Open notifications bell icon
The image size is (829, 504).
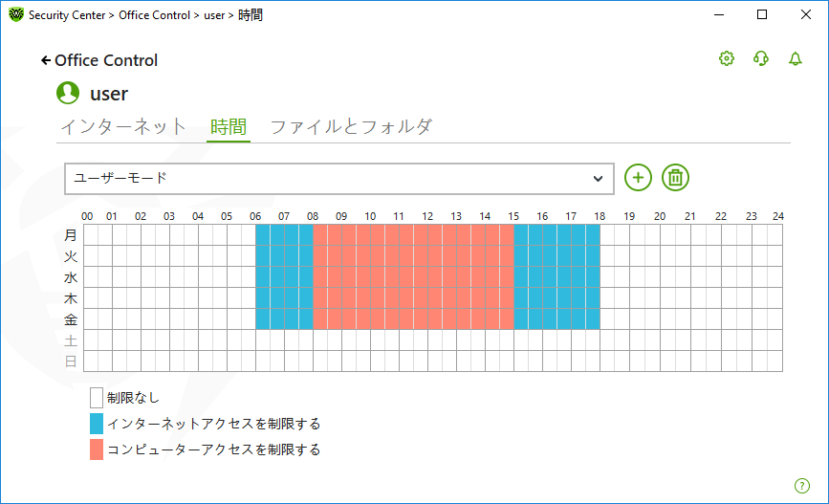(796, 58)
